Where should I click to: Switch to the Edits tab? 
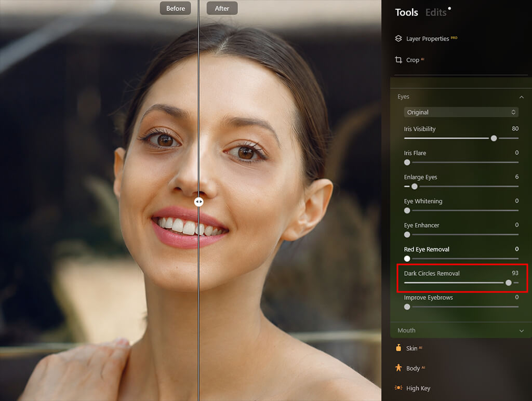tap(436, 12)
